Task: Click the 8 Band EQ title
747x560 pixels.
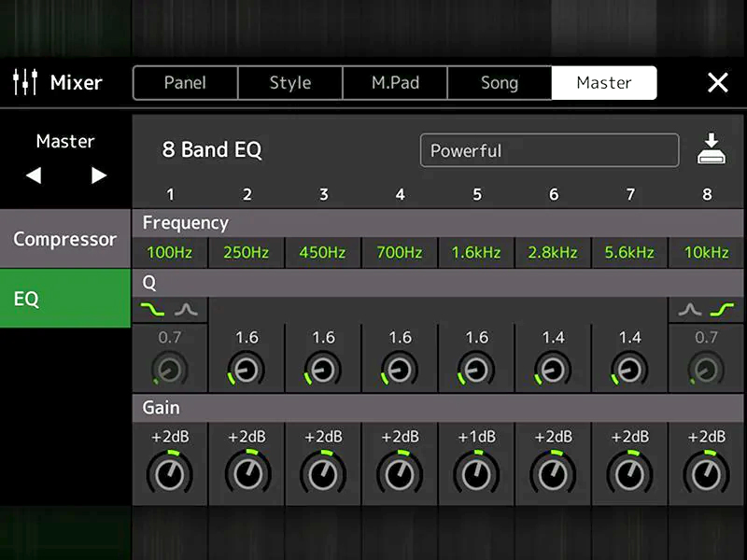Action: click(x=212, y=149)
